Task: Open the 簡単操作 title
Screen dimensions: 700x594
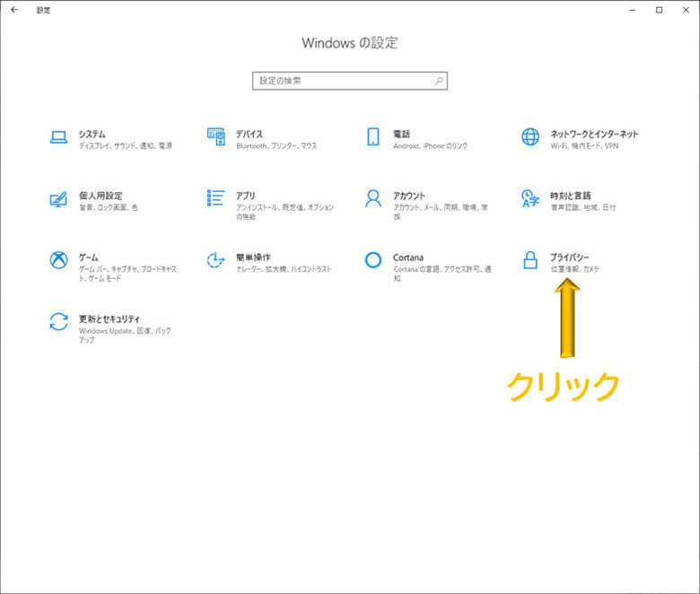Action: point(253,258)
